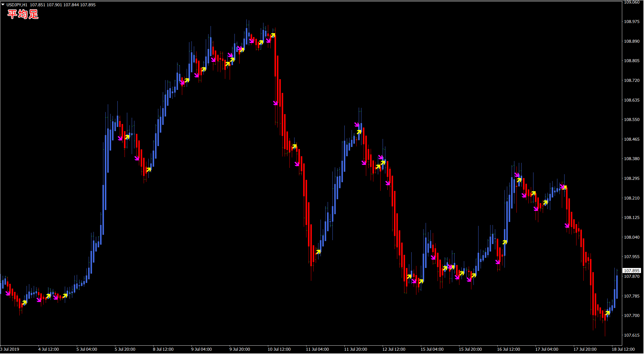644x354 pixels.
Task: Click the last yellow up arrow near 107.700
Action: 607,313
